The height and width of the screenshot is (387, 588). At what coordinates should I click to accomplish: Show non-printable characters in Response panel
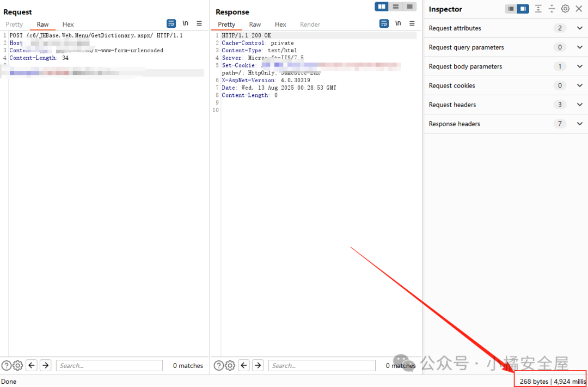[x=398, y=23]
